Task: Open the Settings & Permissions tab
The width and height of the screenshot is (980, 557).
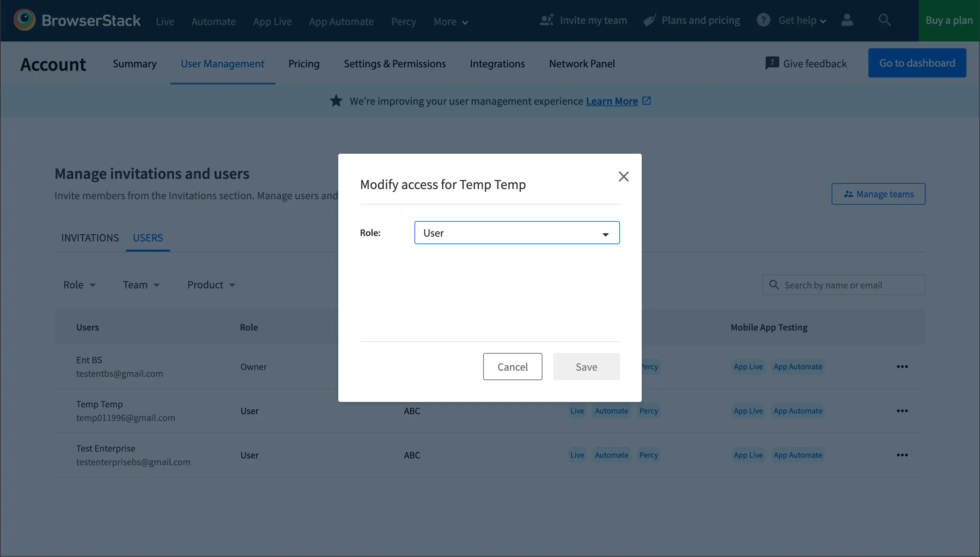Action: coord(395,64)
